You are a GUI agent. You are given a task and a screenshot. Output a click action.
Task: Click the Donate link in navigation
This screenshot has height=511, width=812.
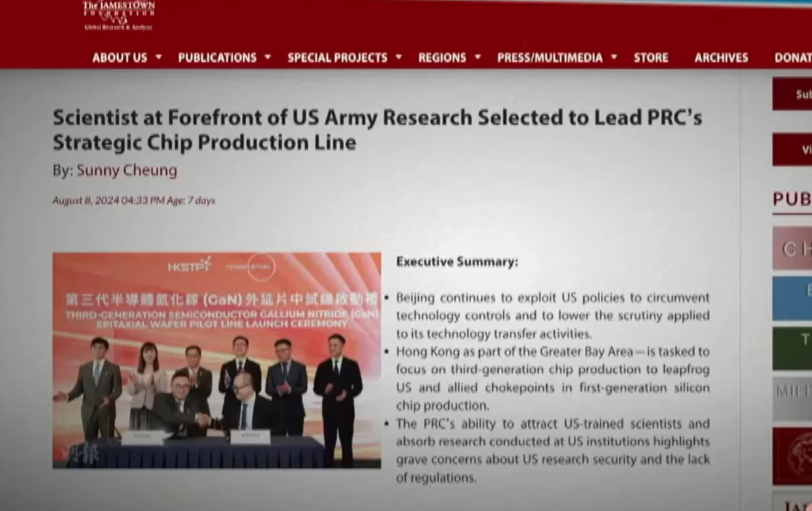click(x=793, y=58)
